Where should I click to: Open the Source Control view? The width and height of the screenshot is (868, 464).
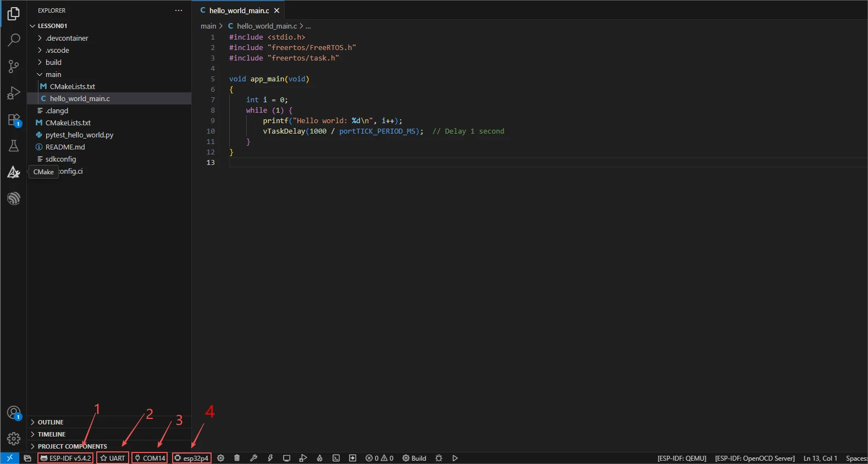(14, 67)
